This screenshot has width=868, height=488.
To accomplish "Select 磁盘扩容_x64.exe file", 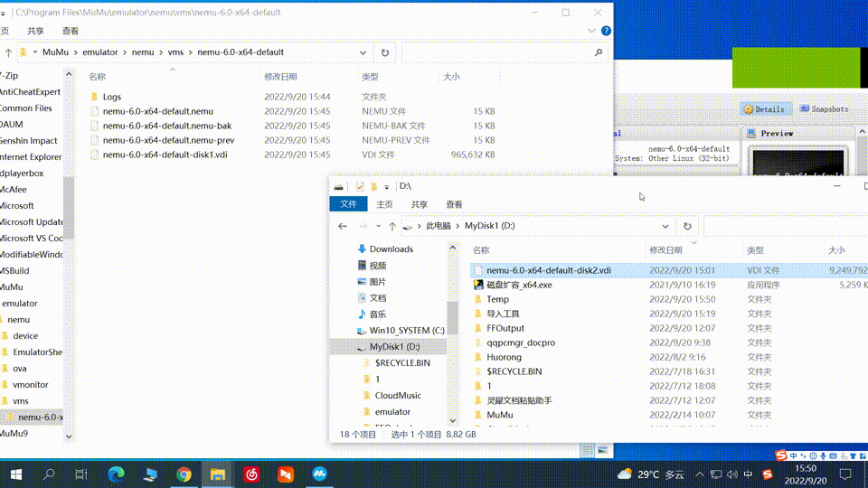I will point(519,285).
